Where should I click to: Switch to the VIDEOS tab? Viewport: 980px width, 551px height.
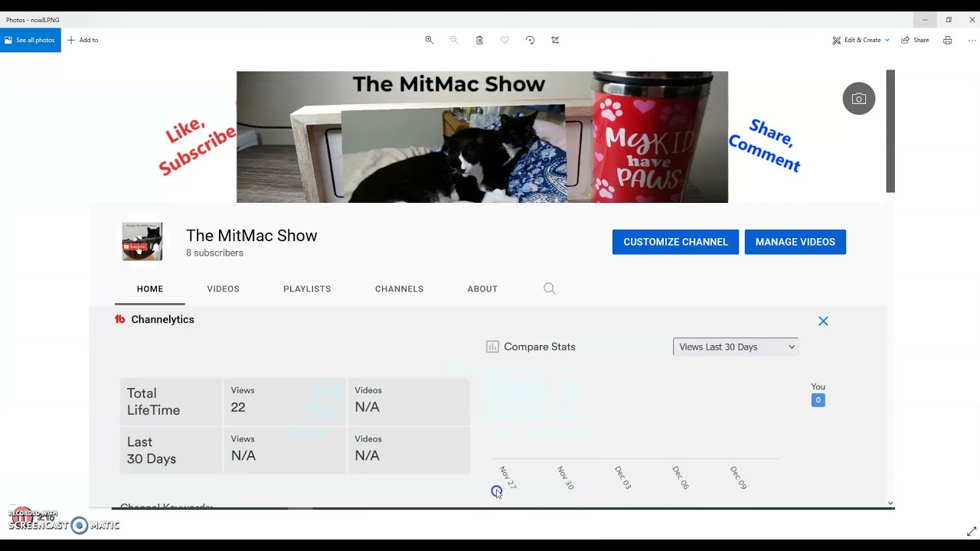[223, 289]
